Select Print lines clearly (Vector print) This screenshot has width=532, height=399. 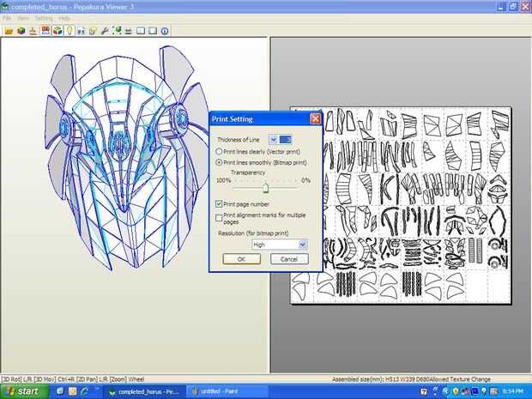point(258,152)
